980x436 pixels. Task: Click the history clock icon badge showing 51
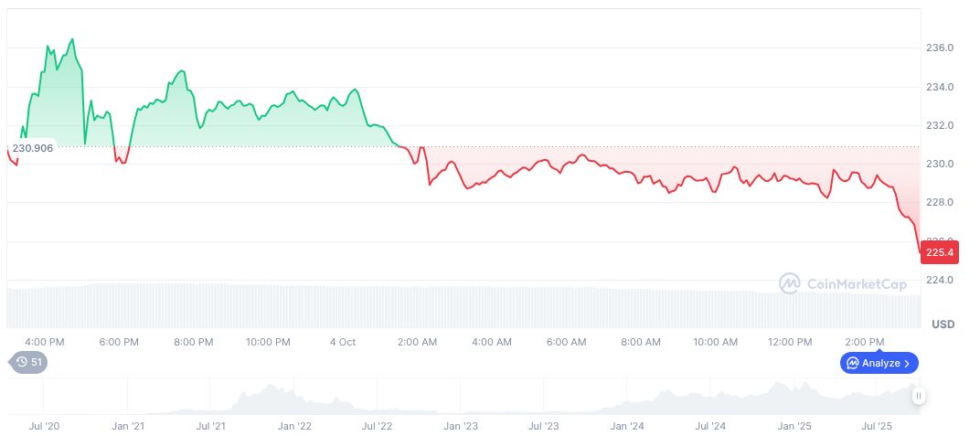tap(28, 362)
